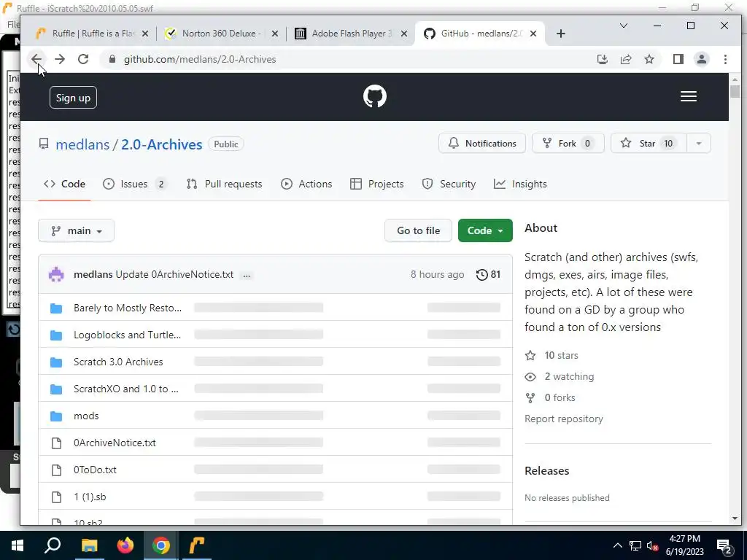Fork the repository with Fork button
This screenshot has height=560, width=747.
point(568,144)
